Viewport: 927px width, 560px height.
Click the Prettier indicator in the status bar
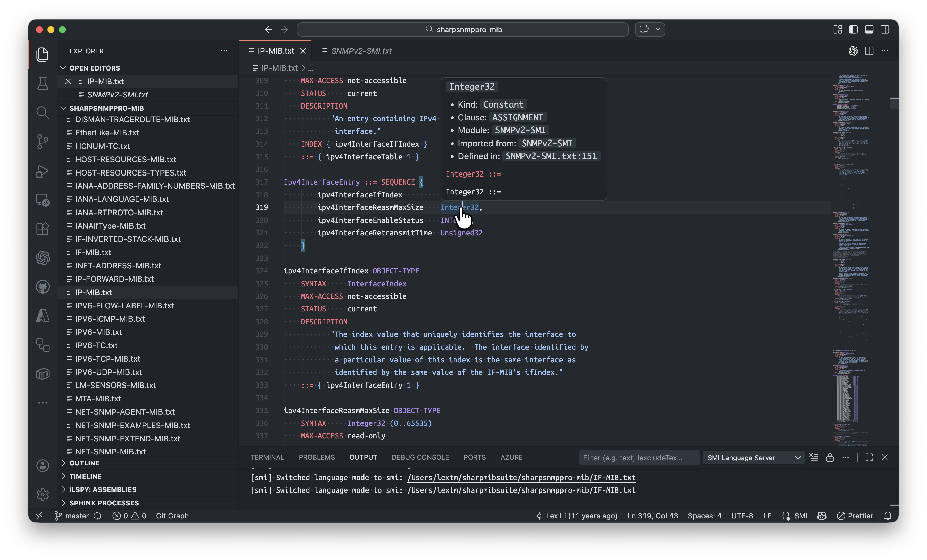coord(855,516)
